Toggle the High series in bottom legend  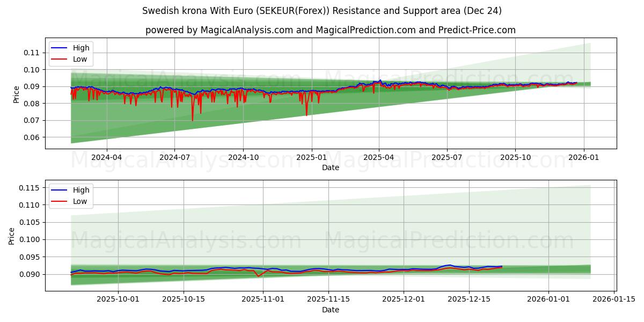point(80,189)
